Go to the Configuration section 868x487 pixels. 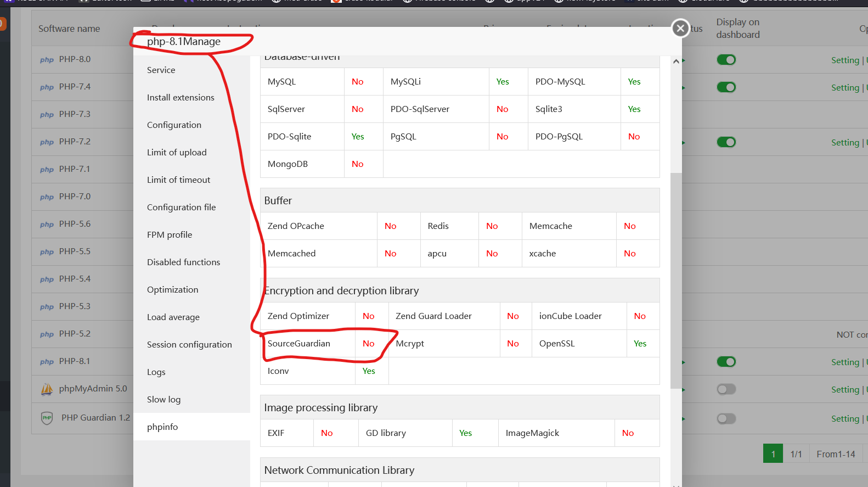coord(191,125)
